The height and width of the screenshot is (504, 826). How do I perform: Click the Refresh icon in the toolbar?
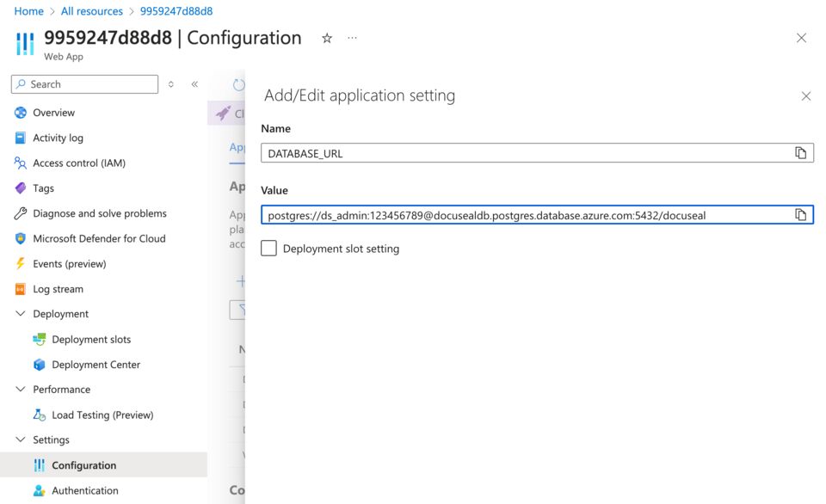(238, 85)
